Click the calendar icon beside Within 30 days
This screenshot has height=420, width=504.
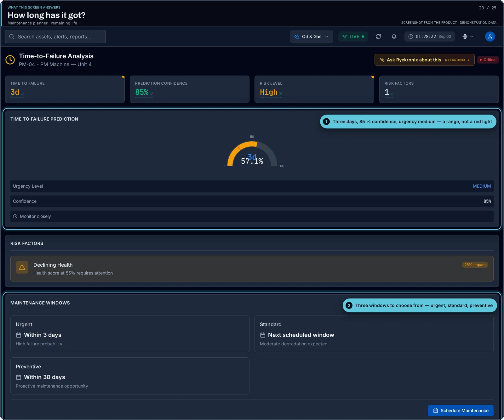click(19, 377)
